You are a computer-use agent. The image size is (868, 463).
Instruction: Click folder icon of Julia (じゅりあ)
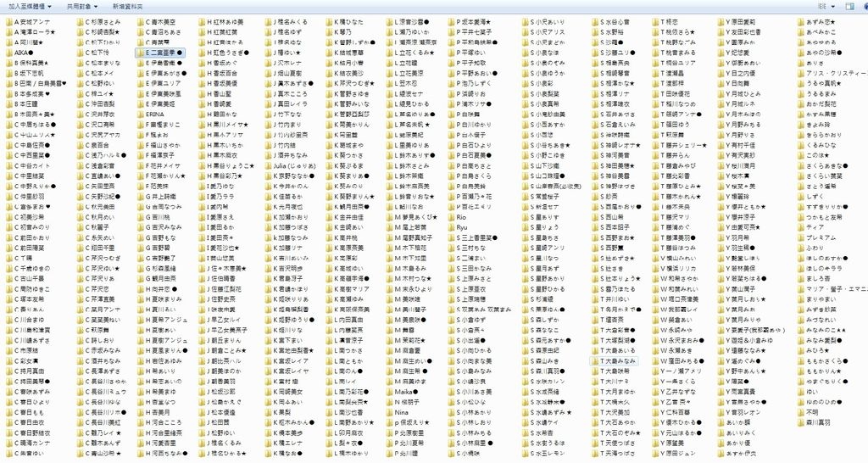coord(268,165)
